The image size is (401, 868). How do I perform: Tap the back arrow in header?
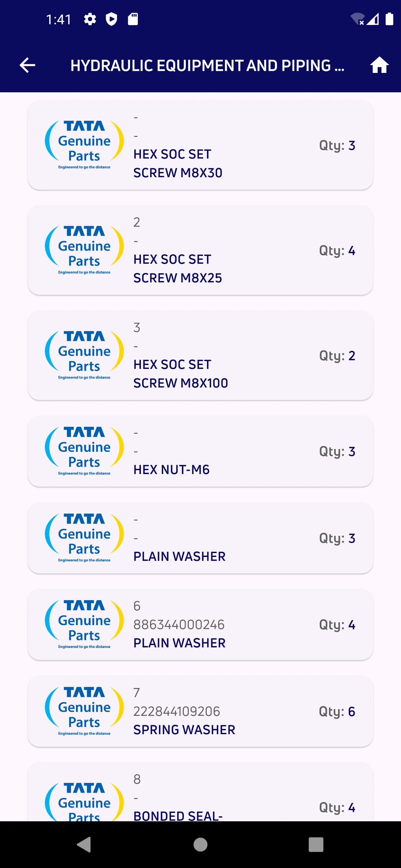[x=27, y=65]
